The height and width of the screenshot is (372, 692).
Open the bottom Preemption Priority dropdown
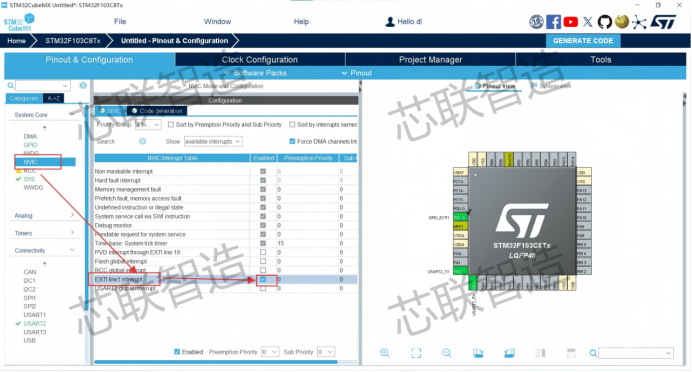coord(270,352)
